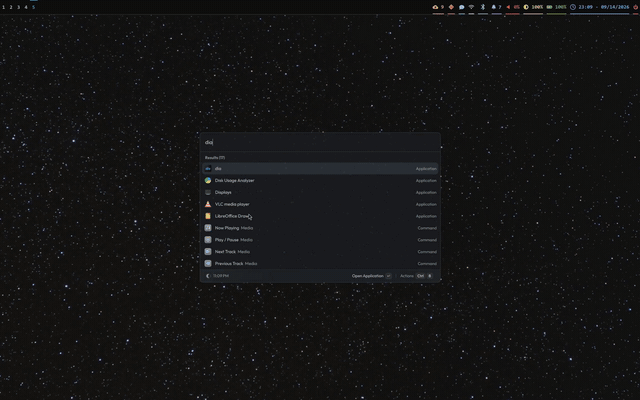Click the volume percentage text
The height and width of the screenshot is (400, 640).
point(517,7)
